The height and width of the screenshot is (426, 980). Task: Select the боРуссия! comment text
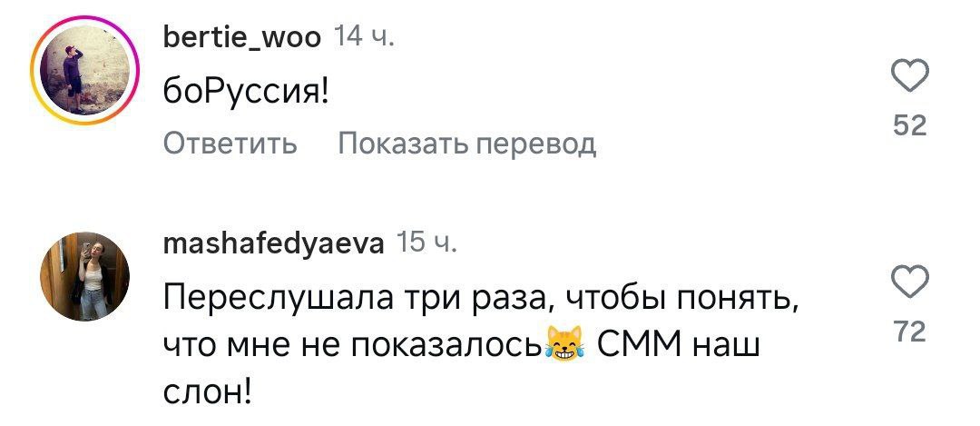(x=245, y=94)
